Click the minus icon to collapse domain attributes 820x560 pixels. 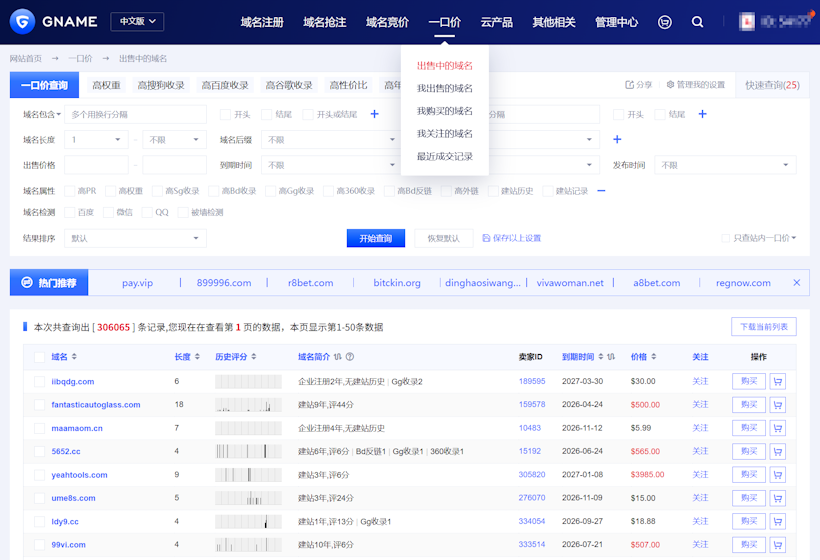(x=601, y=190)
